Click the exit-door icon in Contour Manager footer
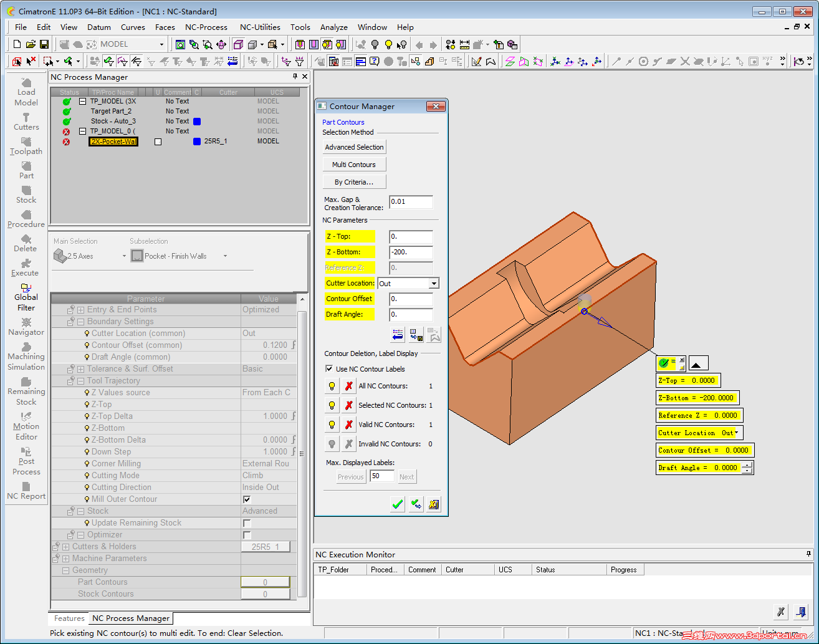Image resolution: width=819 pixels, height=644 pixels. pos(434,504)
